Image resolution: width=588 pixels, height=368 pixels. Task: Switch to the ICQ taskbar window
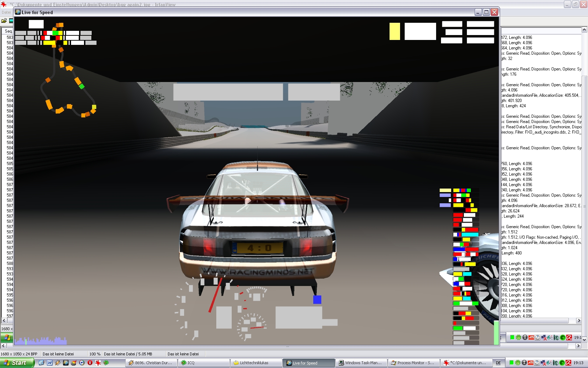pyautogui.click(x=204, y=363)
